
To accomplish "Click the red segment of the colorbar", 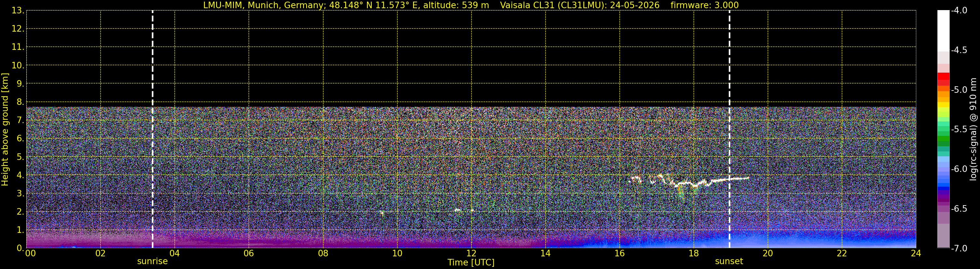I will 944,79.
